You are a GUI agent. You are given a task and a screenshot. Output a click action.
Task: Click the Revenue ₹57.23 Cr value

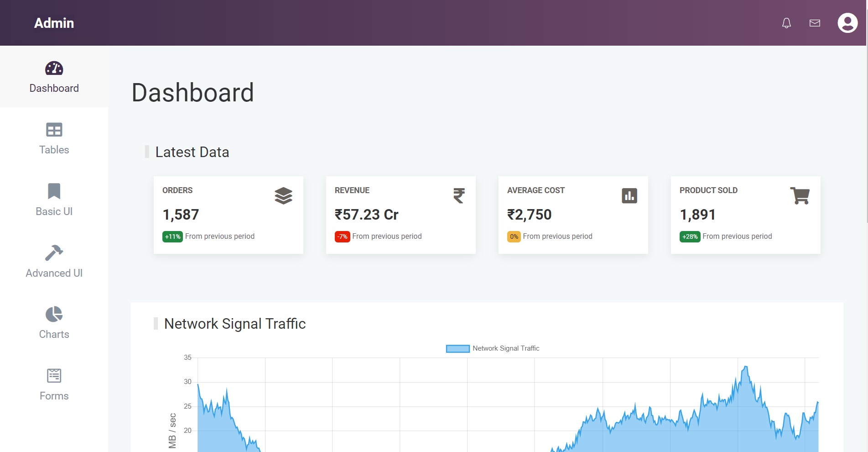tap(366, 215)
